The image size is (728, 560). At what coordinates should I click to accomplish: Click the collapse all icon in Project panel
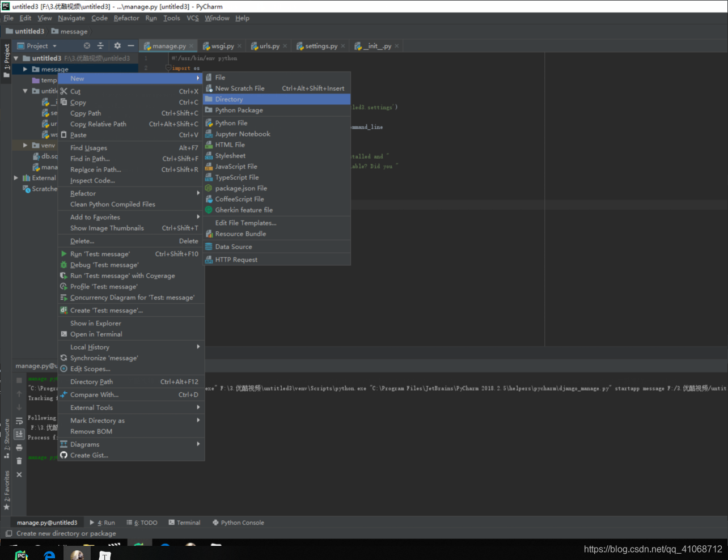click(x=100, y=46)
